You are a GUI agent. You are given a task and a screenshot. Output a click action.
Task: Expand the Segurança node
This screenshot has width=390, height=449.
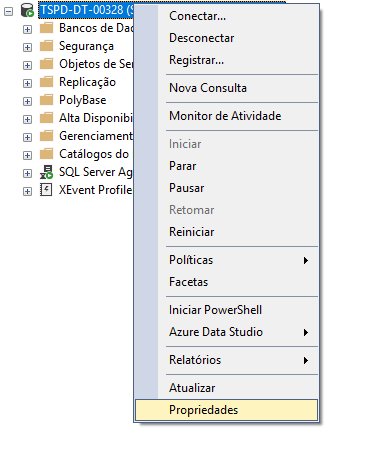[x=27, y=48]
